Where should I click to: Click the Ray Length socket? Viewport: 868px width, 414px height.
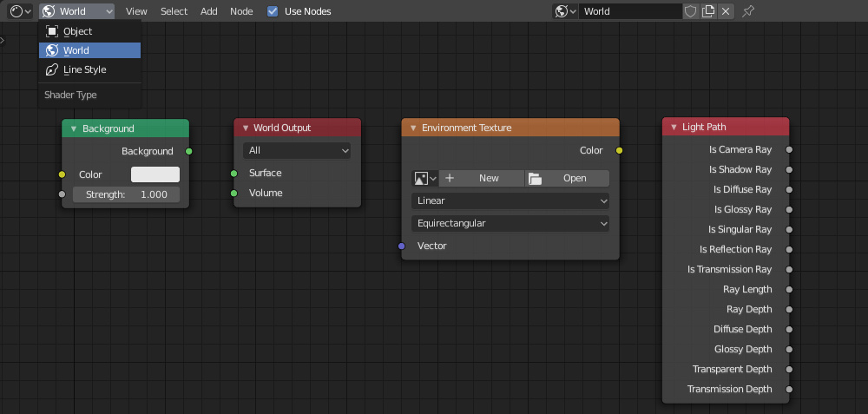(x=789, y=289)
